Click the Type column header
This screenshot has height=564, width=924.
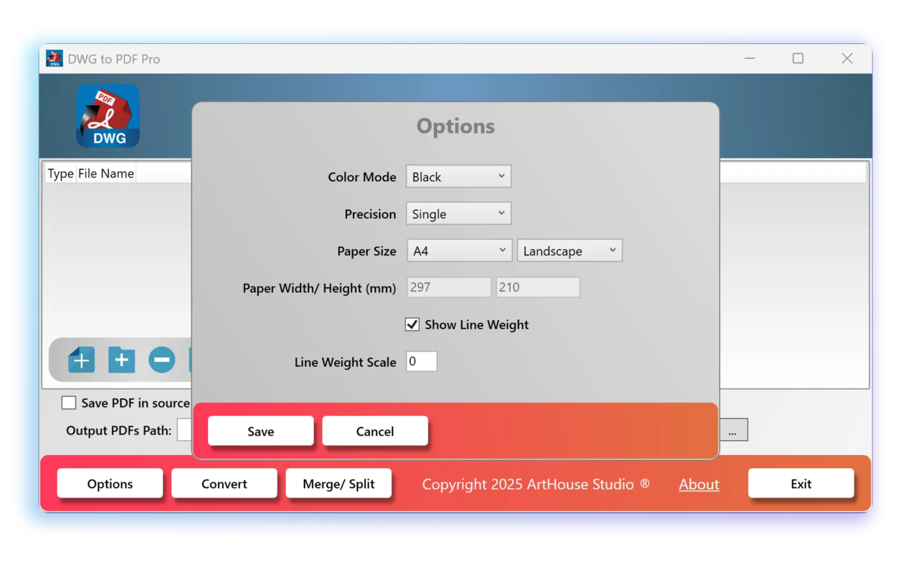pos(60,173)
